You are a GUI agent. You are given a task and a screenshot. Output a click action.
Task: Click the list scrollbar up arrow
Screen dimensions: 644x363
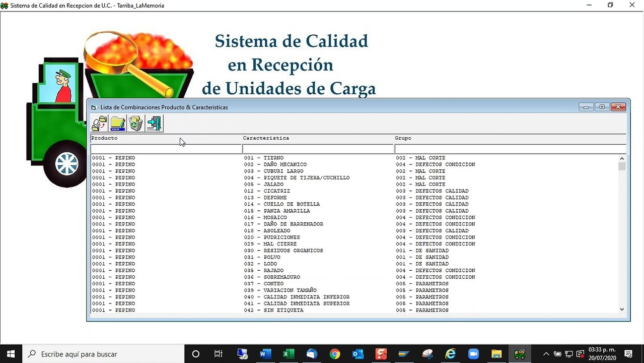click(622, 158)
